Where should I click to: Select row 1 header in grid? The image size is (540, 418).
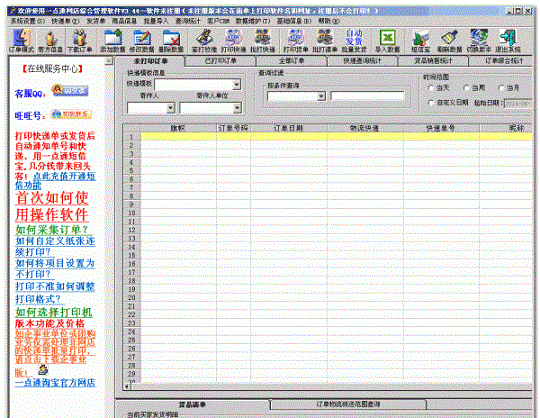coord(132,137)
